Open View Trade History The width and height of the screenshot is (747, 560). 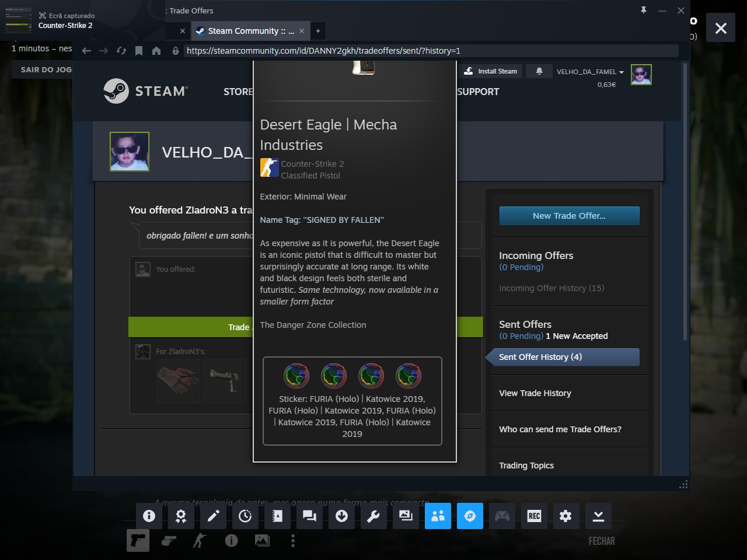point(535,393)
